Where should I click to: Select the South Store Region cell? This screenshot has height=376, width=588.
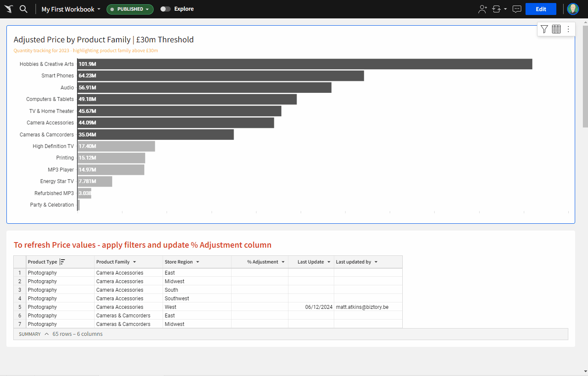coord(197,290)
